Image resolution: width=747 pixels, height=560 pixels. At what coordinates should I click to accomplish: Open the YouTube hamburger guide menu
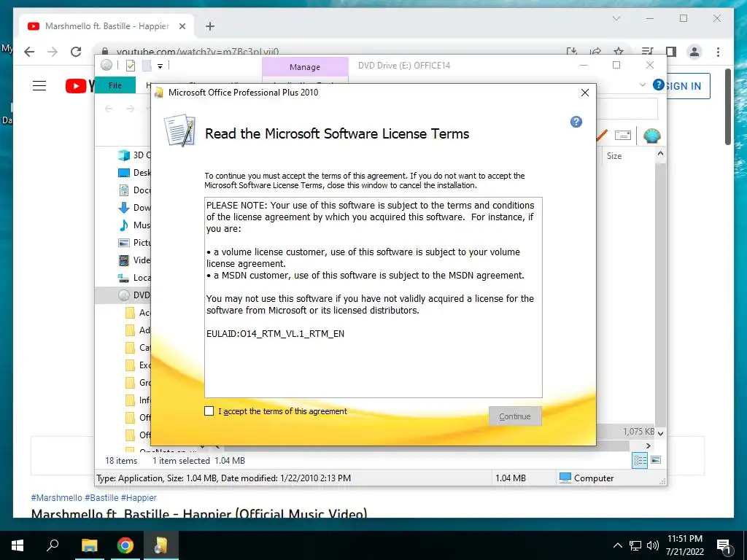tap(39, 86)
